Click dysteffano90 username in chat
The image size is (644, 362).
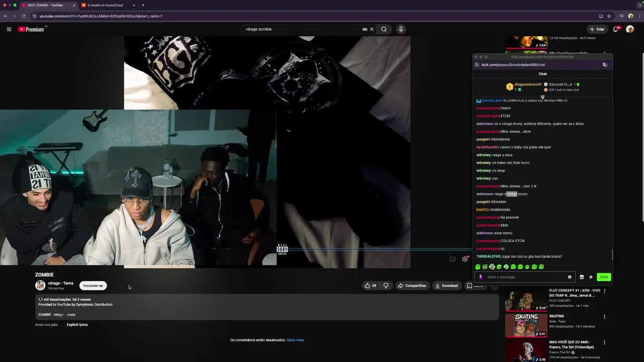[487, 147]
